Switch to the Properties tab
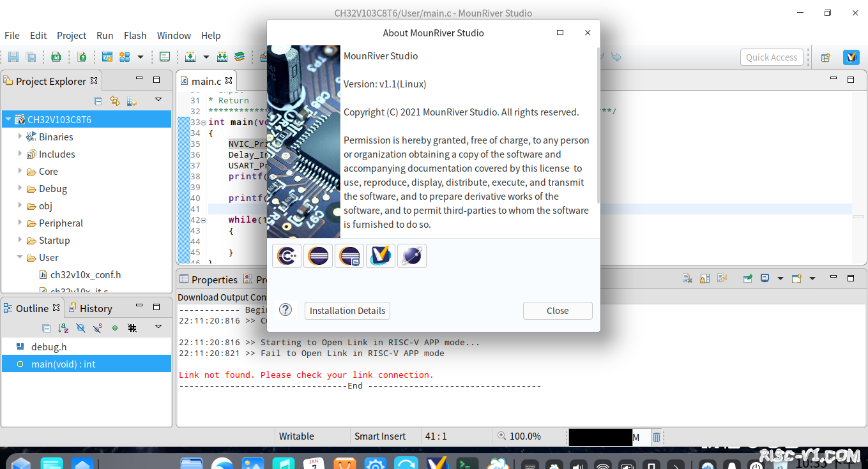868x469 pixels. [208, 279]
